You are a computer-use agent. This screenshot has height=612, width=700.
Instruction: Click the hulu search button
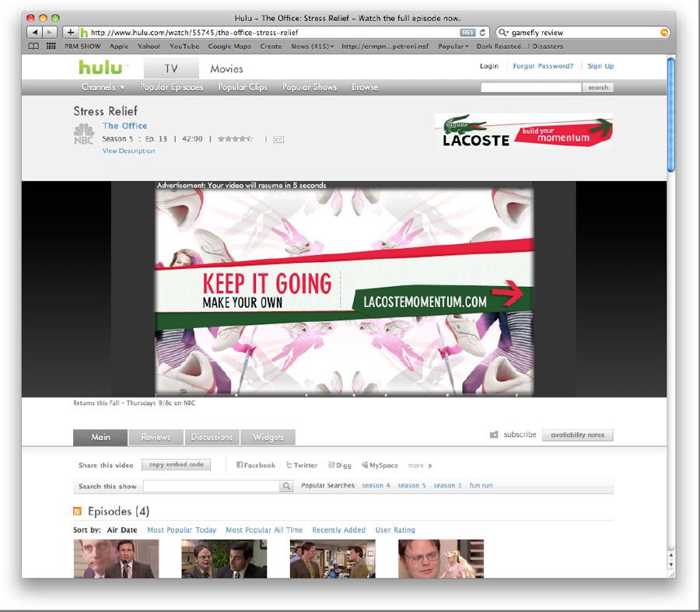click(598, 87)
